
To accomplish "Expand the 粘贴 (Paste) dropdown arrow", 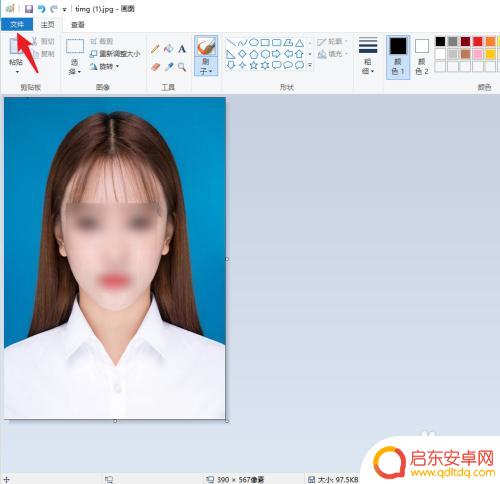I will (x=17, y=72).
